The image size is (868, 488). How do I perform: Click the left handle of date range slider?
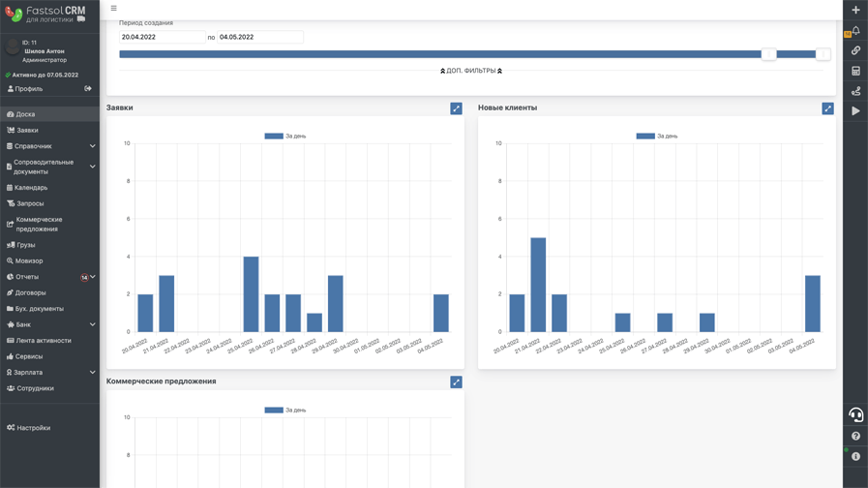tap(768, 54)
